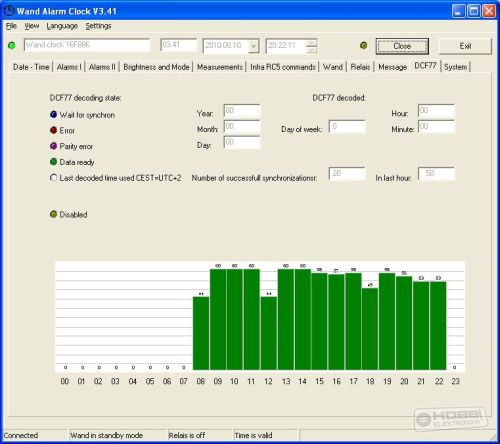Click the clock icon in title bar
The width and height of the screenshot is (500, 444).
pyautogui.click(x=9, y=11)
